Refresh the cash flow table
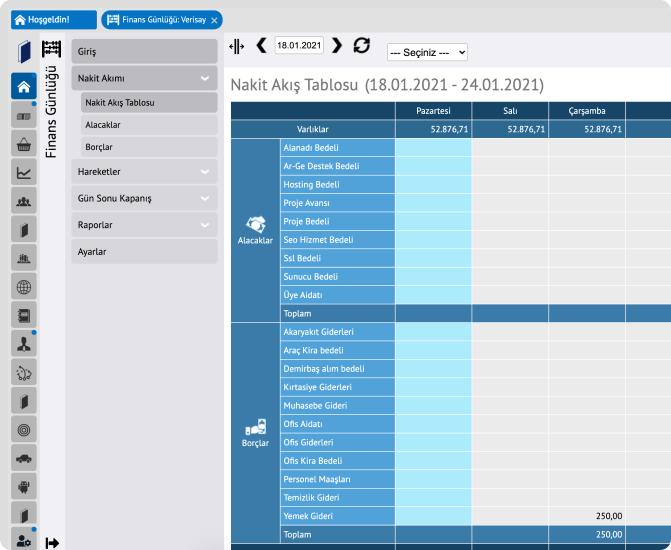 tap(362, 45)
